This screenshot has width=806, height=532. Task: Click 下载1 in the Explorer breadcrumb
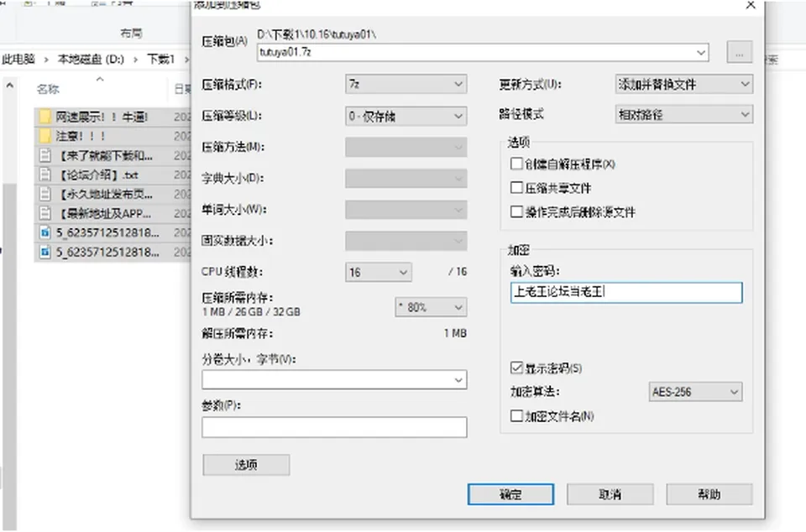161,59
